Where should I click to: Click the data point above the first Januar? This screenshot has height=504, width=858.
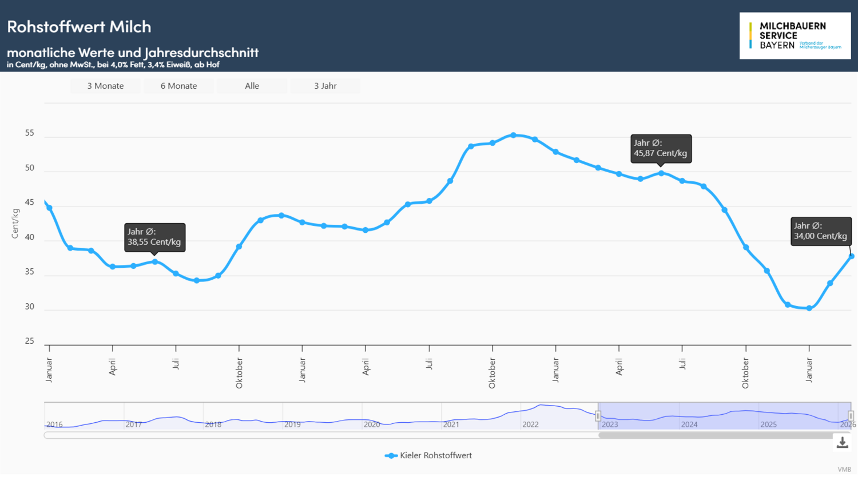coord(49,208)
